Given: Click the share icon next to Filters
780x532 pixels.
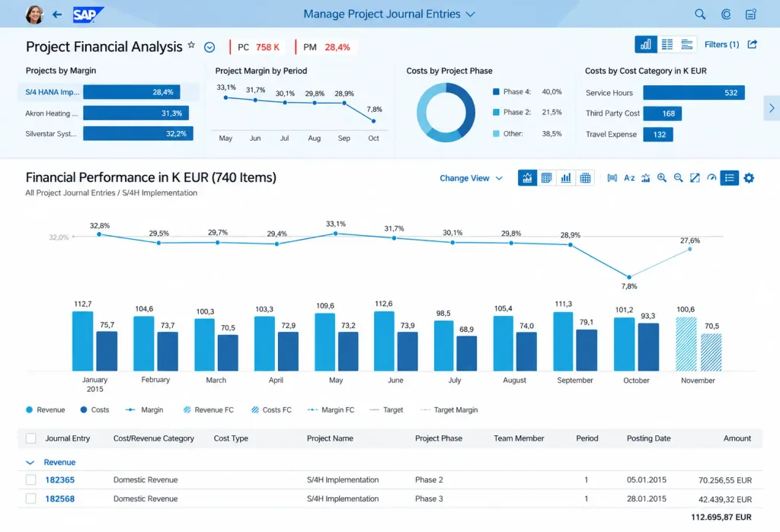Looking at the screenshot, I should click(x=752, y=44).
